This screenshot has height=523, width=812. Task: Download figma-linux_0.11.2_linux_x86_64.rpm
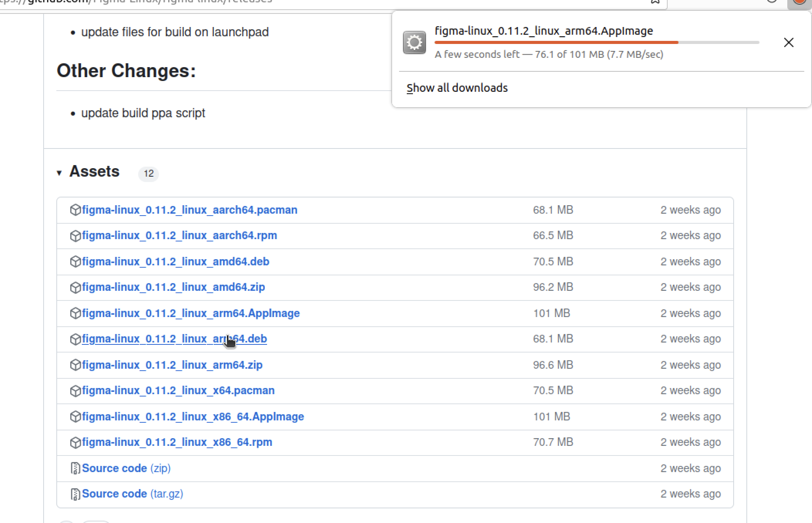(x=177, y=442)
